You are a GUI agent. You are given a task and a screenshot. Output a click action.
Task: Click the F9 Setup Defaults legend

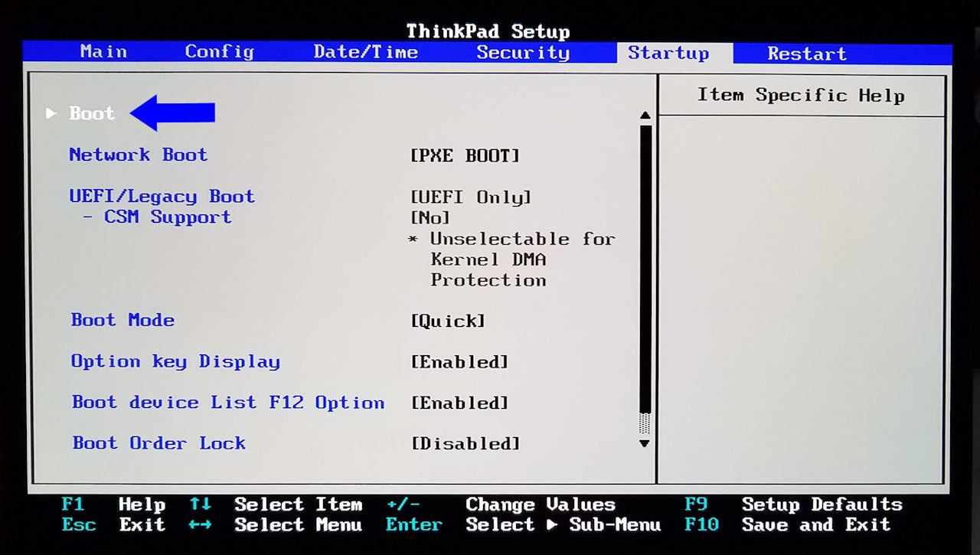793,505
